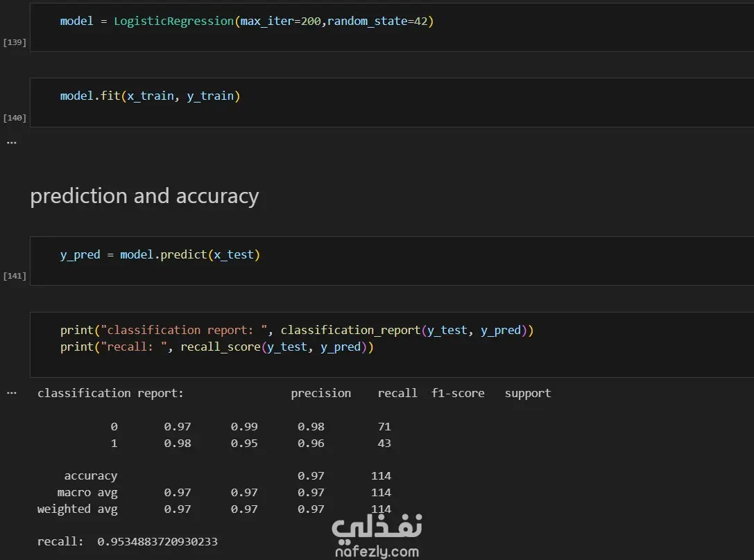Screen dimensions: 754x560
Task: Click the 'weighted avg' output row label
Action: tap(77, 509)
